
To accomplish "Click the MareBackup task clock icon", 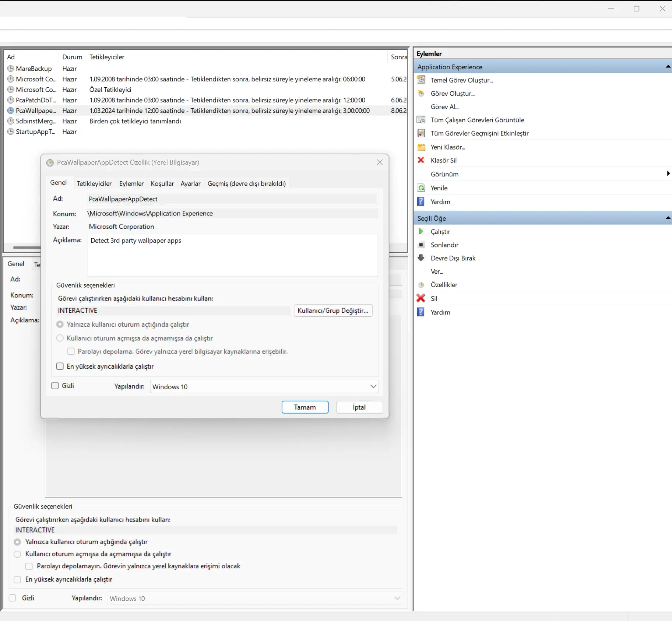I will (x=11, y=69).
